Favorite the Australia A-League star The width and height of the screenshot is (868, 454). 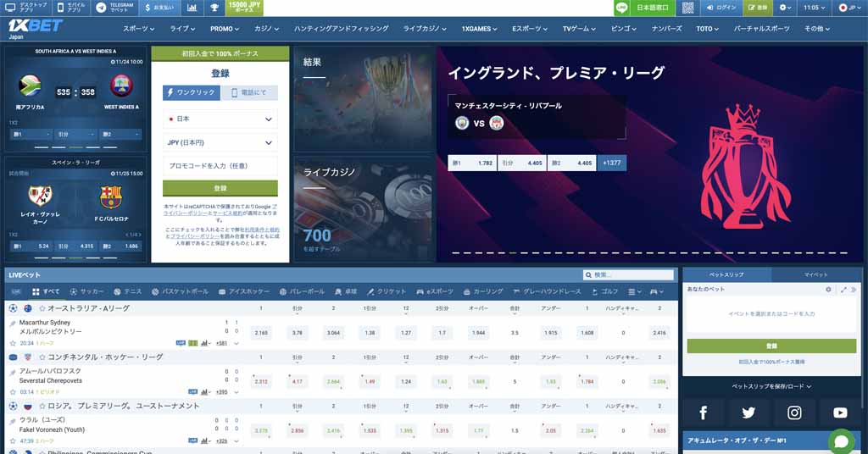coord(42,308)
